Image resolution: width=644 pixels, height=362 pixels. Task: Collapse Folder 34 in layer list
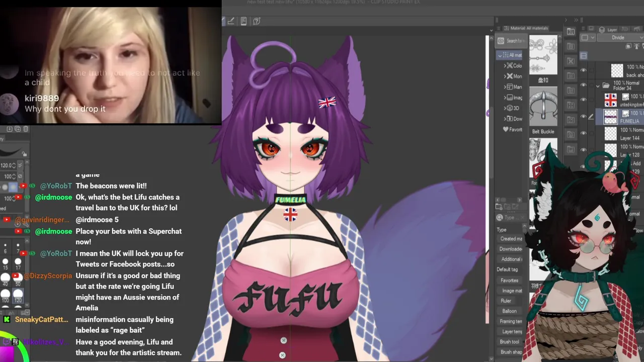pyautogui.click(x=598, y=85)
